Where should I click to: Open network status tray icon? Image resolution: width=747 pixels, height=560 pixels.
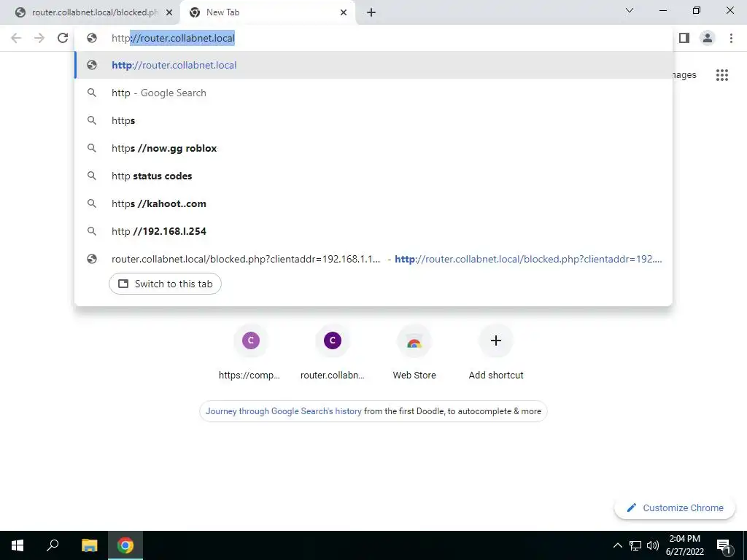click(x=635, y=545)
